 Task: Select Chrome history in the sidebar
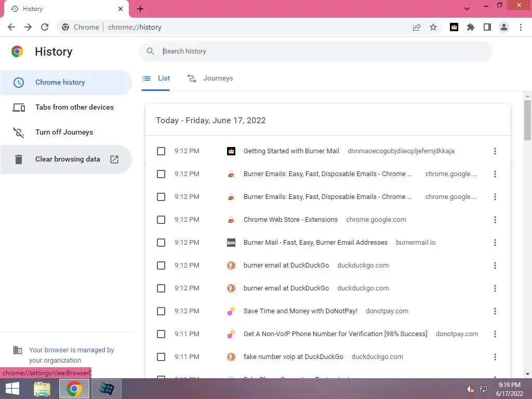(66, 83)
